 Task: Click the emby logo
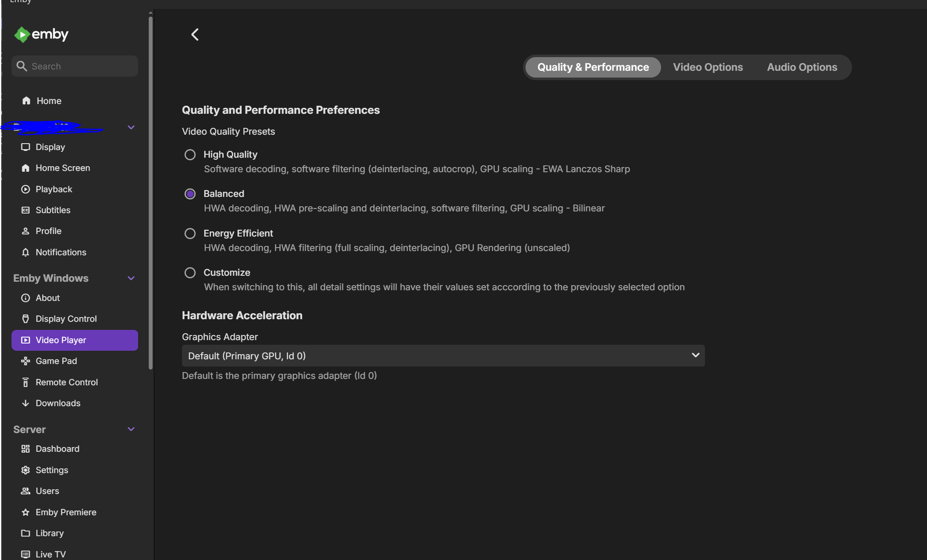[41, 35]
